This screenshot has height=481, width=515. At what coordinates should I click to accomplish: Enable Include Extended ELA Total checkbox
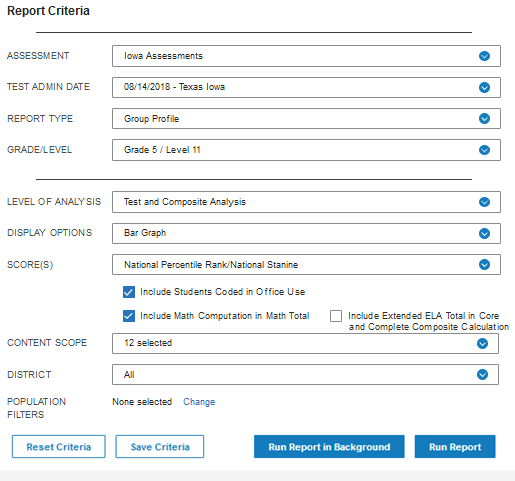[x=336, y=316]
